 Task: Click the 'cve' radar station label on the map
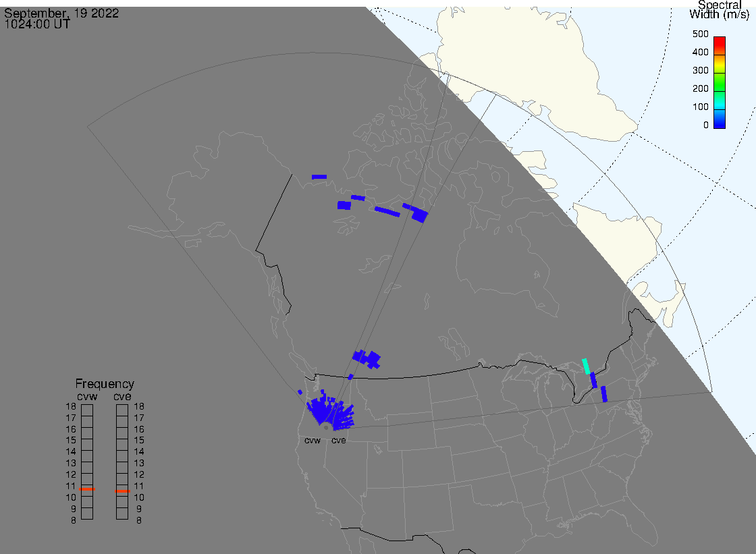point(338,441)
